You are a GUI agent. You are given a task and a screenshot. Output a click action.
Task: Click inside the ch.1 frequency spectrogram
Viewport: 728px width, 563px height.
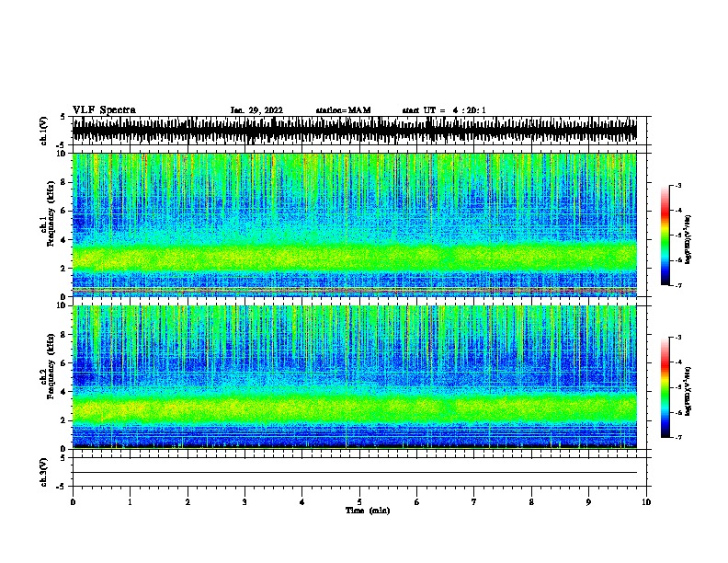(354, 224)
